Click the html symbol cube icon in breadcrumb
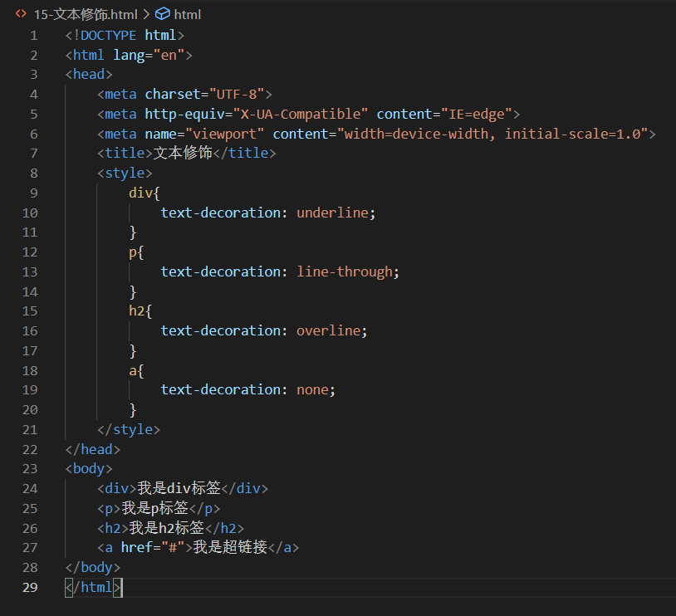The width and height of the screenshot is (676, 616). click(163, 14)
